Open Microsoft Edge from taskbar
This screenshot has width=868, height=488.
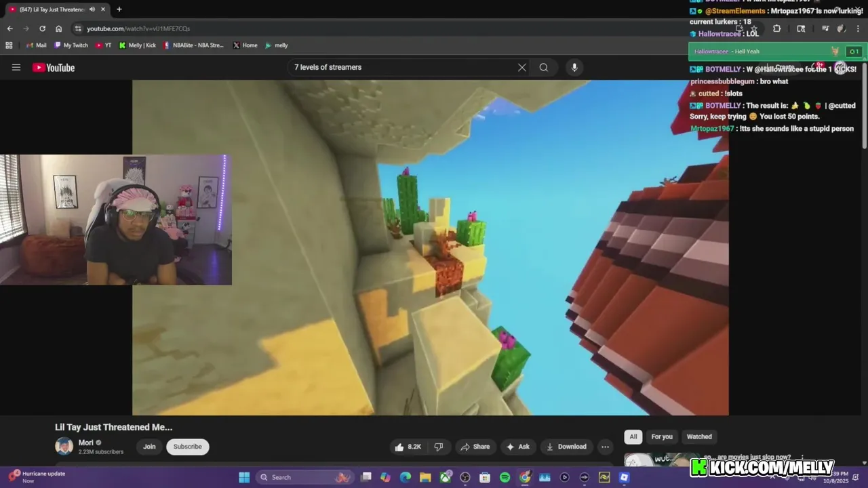pos(406,477)
